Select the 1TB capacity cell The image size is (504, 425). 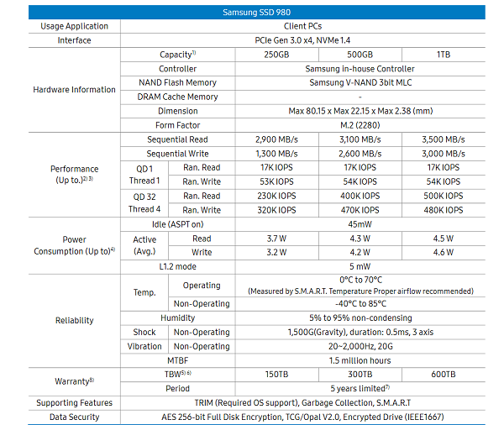444,55
